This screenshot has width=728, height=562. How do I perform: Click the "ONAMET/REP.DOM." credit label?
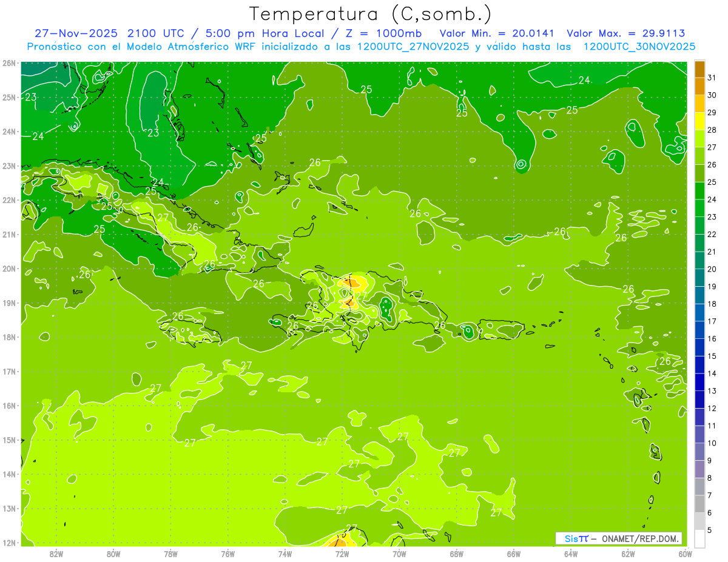641,538
